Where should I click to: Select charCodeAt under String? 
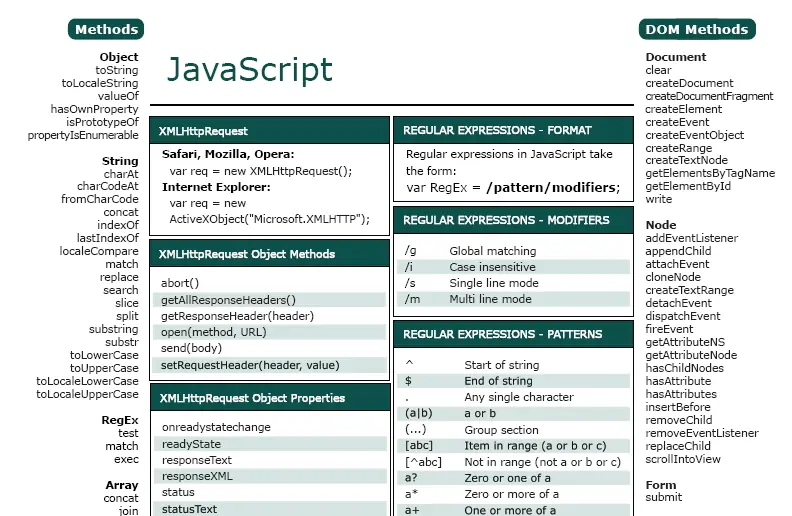click(108, 186)
